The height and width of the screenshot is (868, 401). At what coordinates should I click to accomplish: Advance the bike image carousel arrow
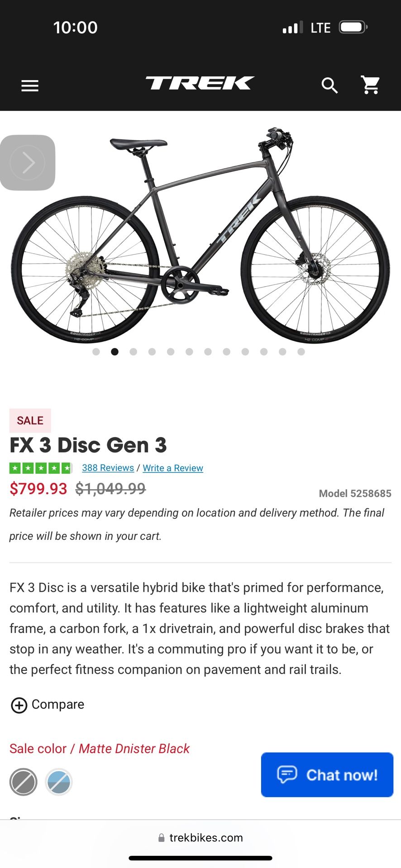pos(28,162)
